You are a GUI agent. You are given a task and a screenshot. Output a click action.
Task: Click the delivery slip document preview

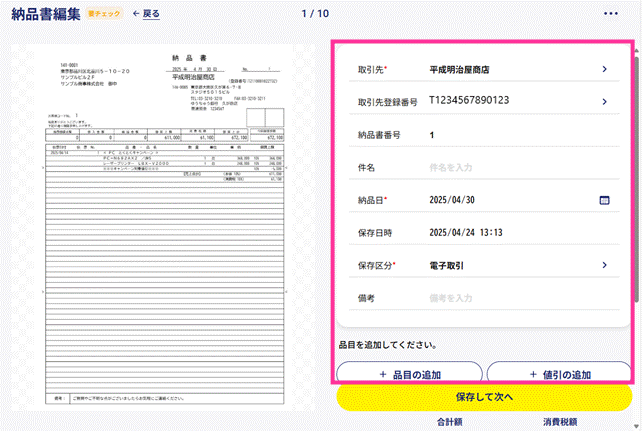click(x=164, y=227)
